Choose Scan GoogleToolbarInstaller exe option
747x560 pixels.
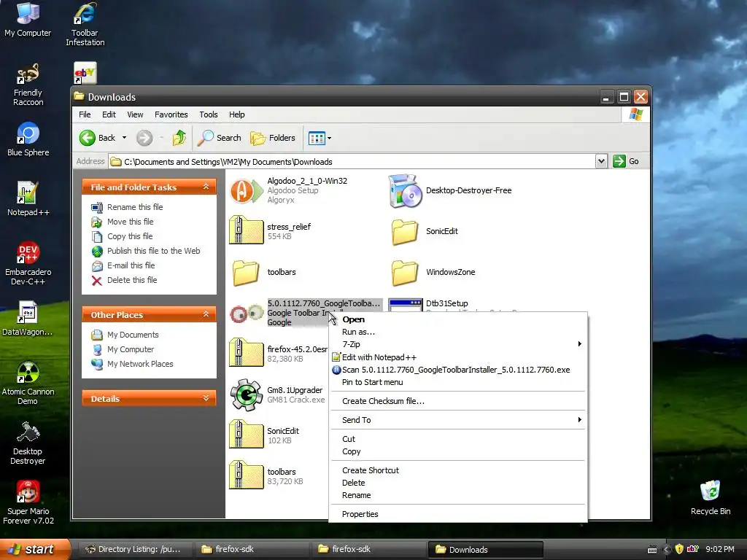pos(458,370)
